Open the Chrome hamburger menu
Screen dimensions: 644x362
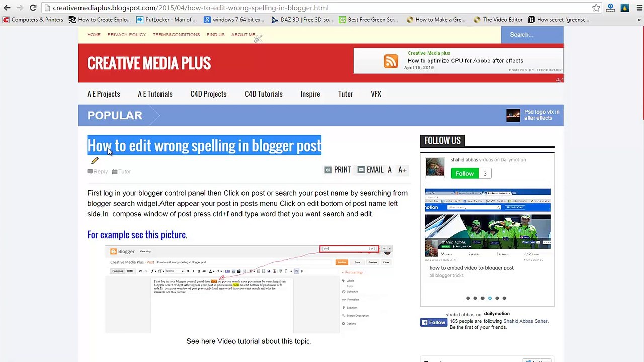639,8
